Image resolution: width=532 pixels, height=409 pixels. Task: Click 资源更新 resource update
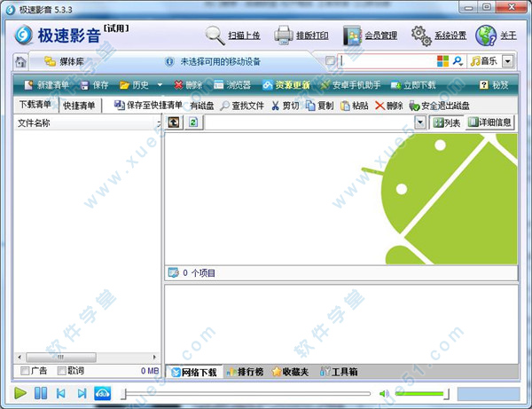[286, 85]
